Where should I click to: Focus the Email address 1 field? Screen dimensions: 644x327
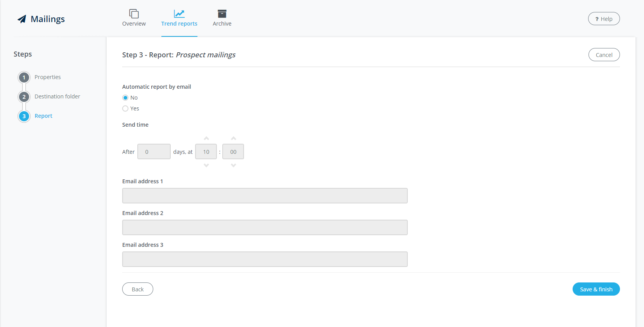[265, 196]
